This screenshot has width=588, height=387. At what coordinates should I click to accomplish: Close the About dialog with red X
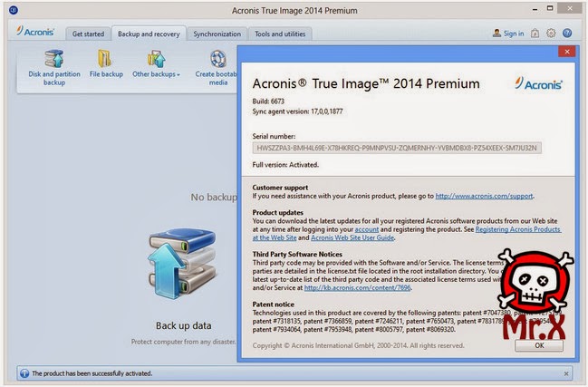click(x=566, y=52)
